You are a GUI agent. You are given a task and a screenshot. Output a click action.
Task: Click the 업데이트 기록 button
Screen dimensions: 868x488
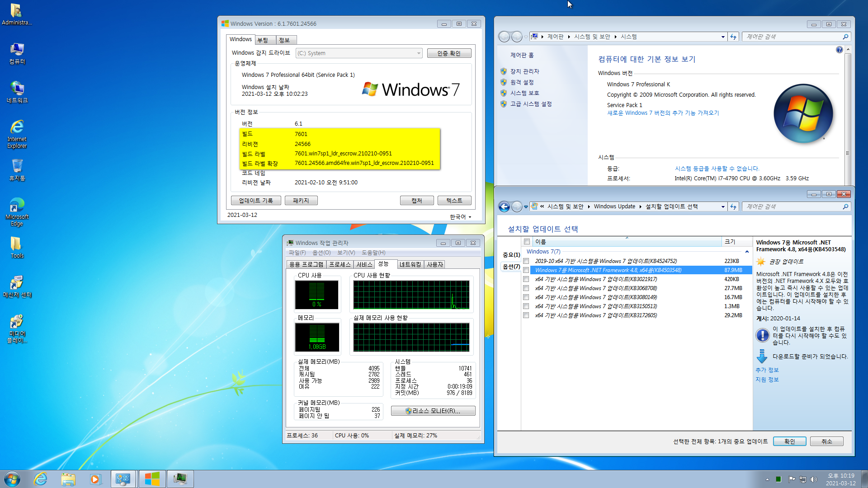[x=256, y=201]
